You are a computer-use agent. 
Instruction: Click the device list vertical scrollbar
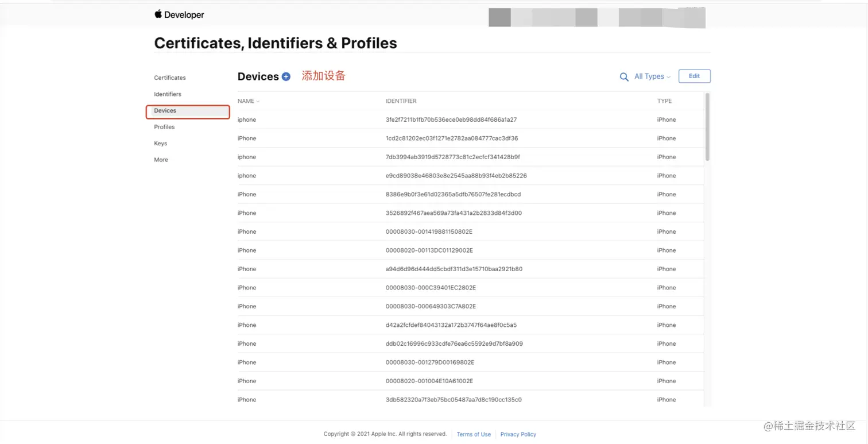707,126
